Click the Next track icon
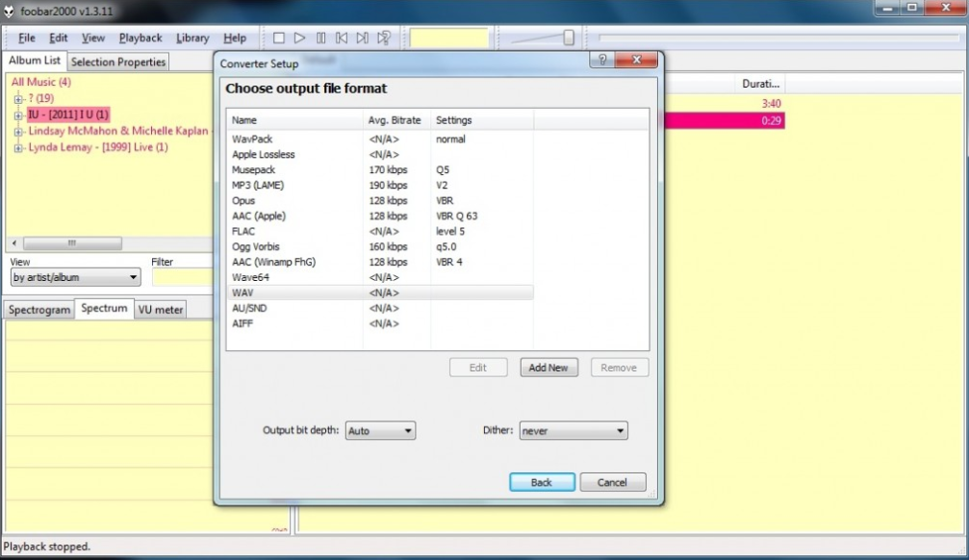This screenshot has width=969, height=560. 363,38
